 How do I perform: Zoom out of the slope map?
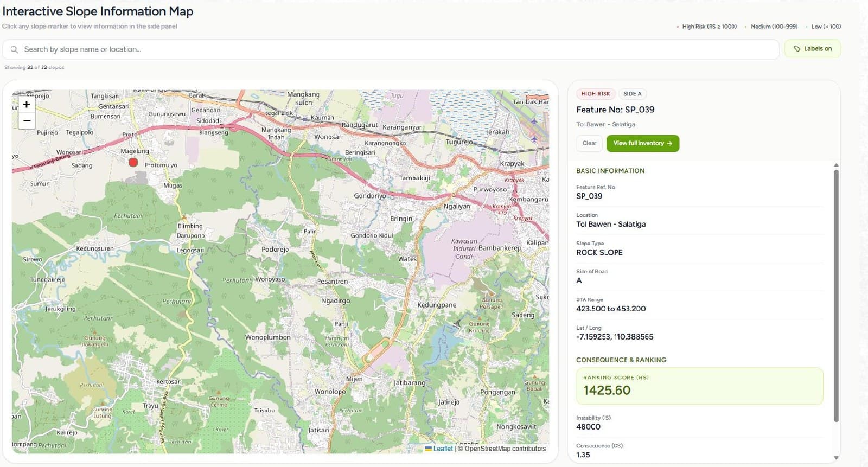tap(27, 120)
